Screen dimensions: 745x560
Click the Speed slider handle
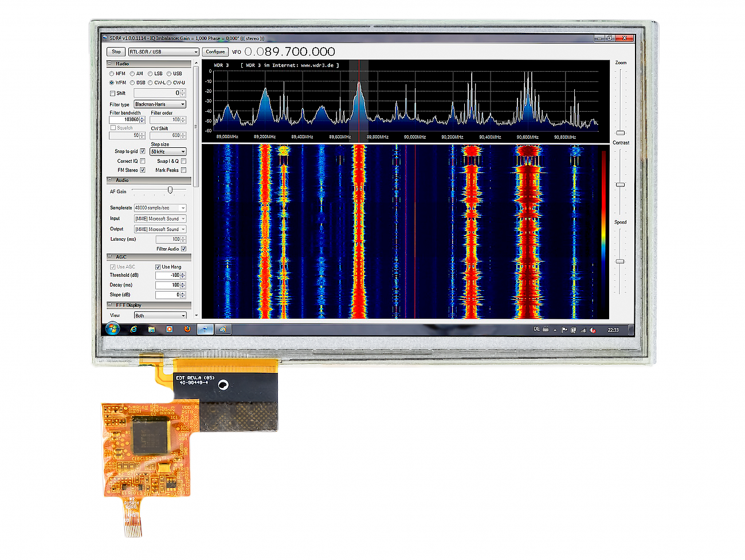point(620,261)
